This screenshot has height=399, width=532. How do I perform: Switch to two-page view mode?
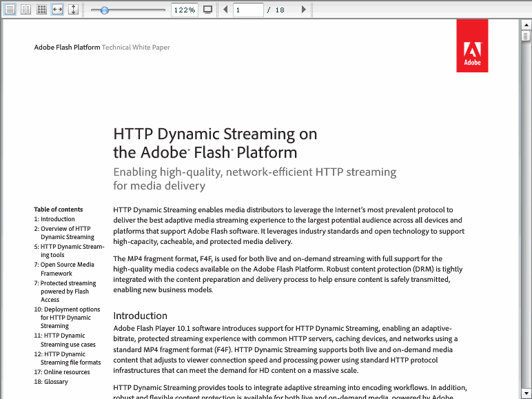(x=25, y=10)
